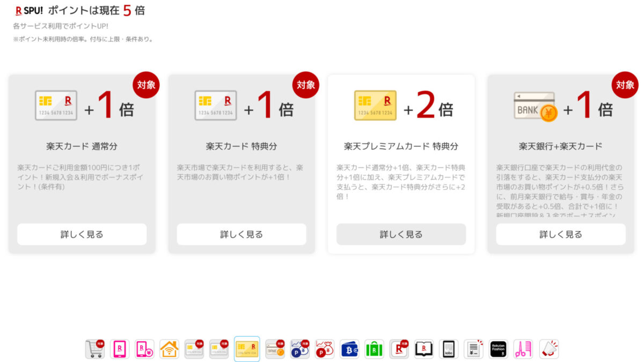Select the blue P chart with yen bag icon
644x362 pixels.
[x=300, y=349]
